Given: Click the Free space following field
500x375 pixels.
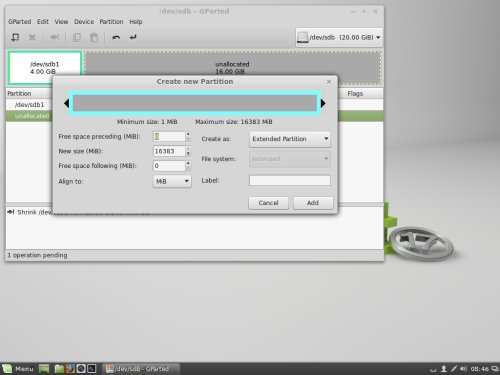Looking at the screenshot, I should (x=169, y=166).
